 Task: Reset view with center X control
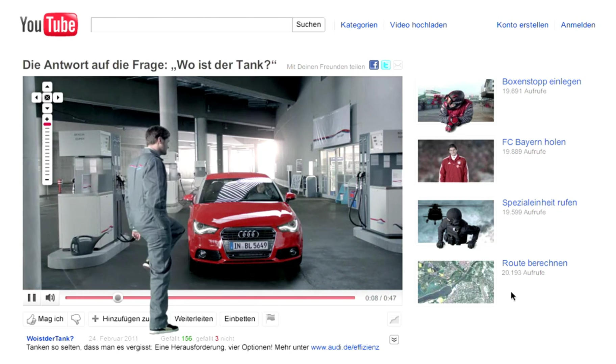(47, 98)
